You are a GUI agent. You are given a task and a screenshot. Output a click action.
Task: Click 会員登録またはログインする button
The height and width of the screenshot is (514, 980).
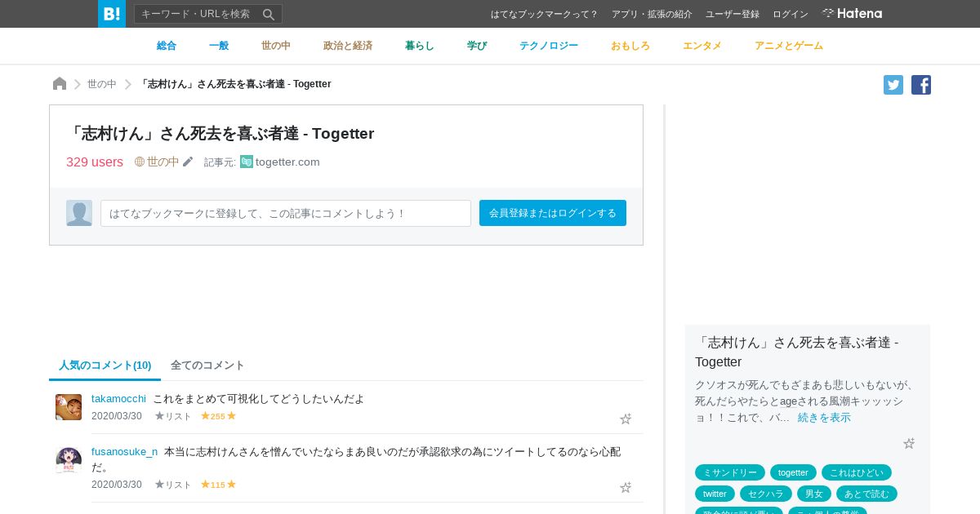pyautogui.click(x=553, y=213)
